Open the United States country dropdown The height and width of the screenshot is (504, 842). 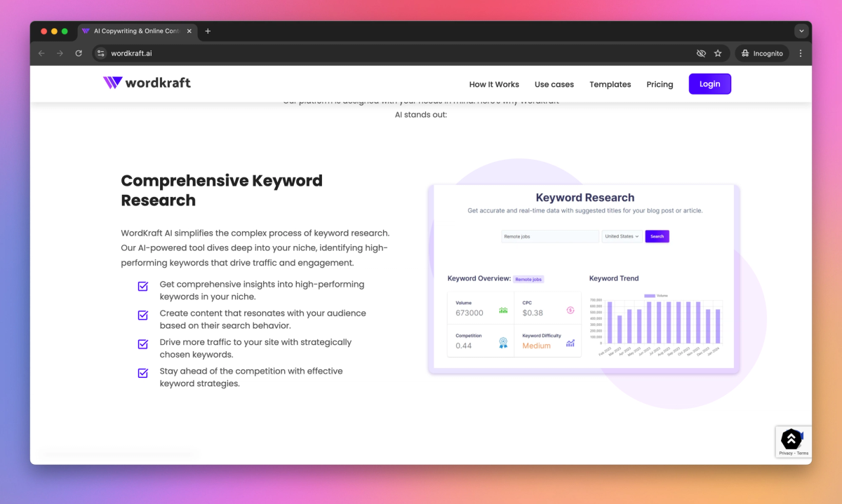622,236
